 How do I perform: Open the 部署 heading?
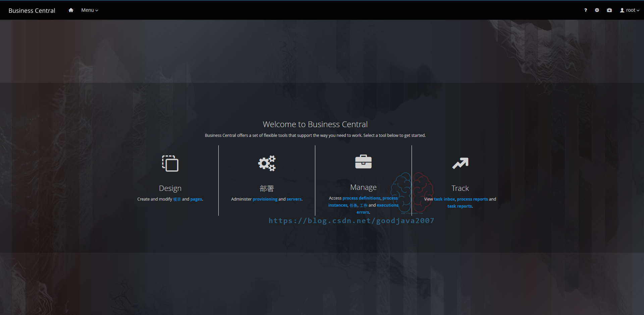267,189
